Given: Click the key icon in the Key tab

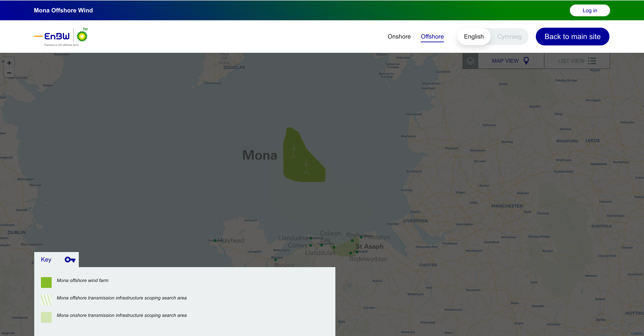Looking at the screenshot, I should [70, 260].
